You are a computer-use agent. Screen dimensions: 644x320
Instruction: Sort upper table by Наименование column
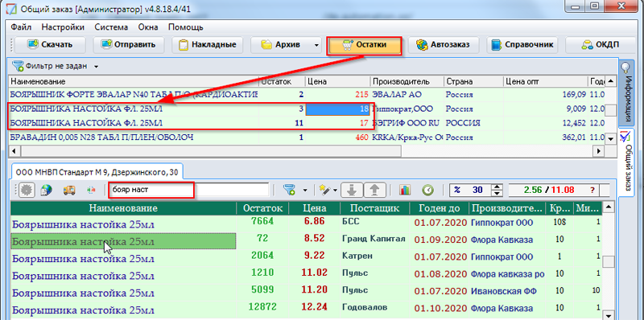coord(134,81)
